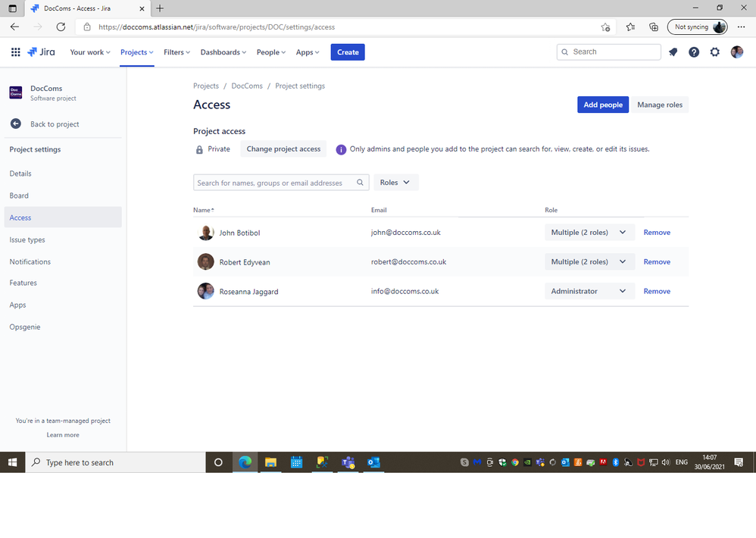Expand the Filters menu
This screenshot has width=756, height=538.
177,52
